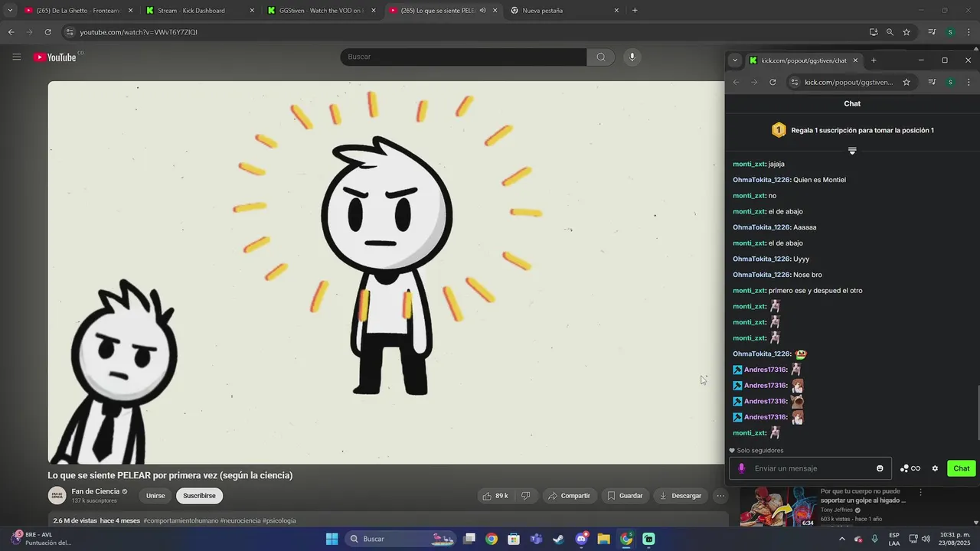Open zoom magnifier icon in YouTube address bar
The height and width of the screenshot is (551, 980).
pos(890,32)
